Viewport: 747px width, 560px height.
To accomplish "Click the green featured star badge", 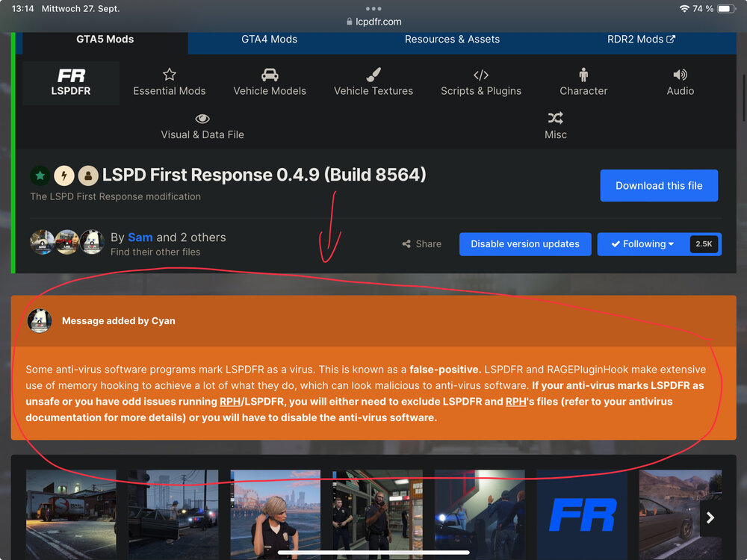I will pos(40,175).
